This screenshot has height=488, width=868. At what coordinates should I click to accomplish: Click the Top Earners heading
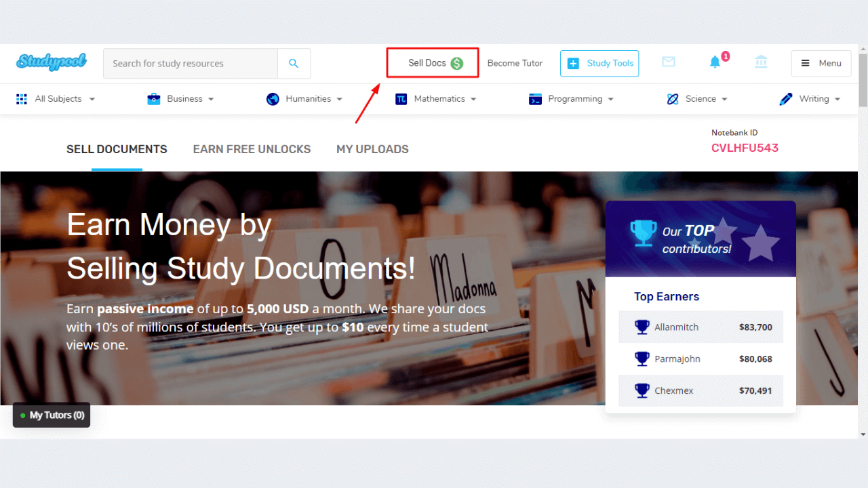click(x=667, y=296)
